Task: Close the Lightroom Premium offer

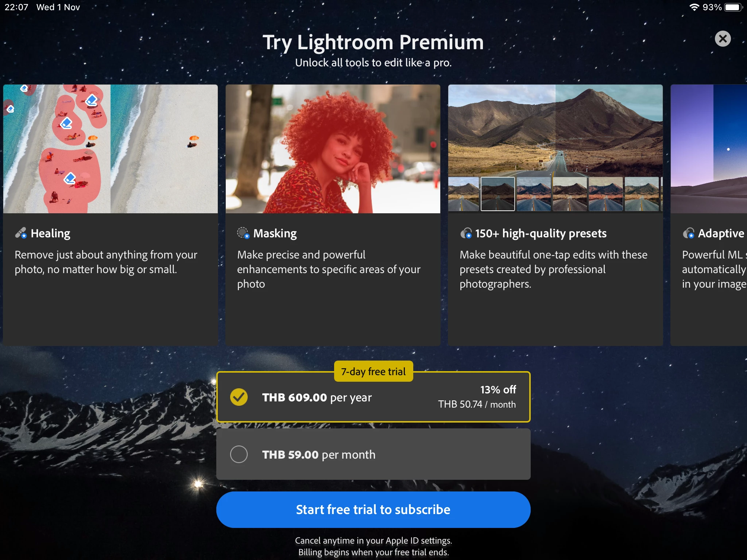Action: coord(723,39)
